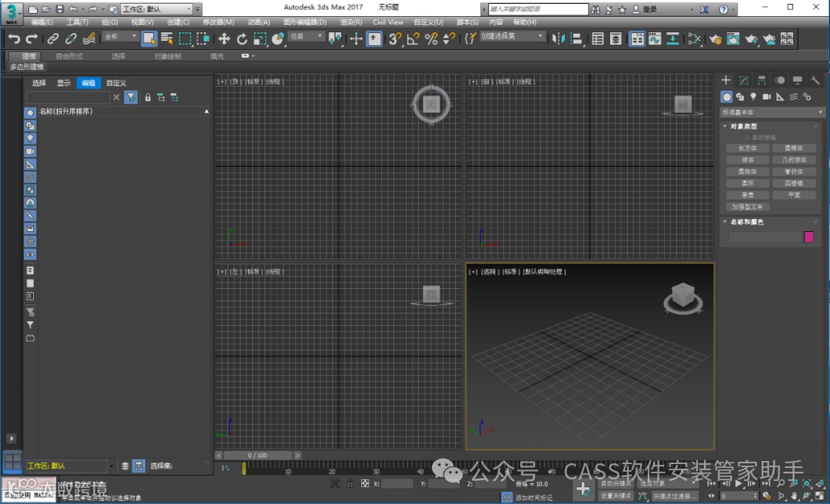Click the Undo arrow in main toolbar
Viewport: 830px width, 504px height.
pyautogui.click(x=14, y=39)
